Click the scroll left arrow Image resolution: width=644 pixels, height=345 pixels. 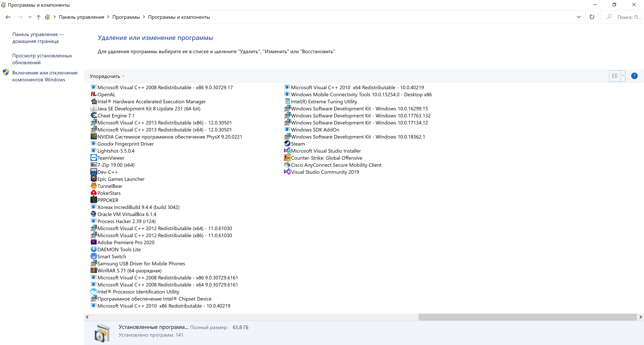pyautogui.click(x=87, y=317)
